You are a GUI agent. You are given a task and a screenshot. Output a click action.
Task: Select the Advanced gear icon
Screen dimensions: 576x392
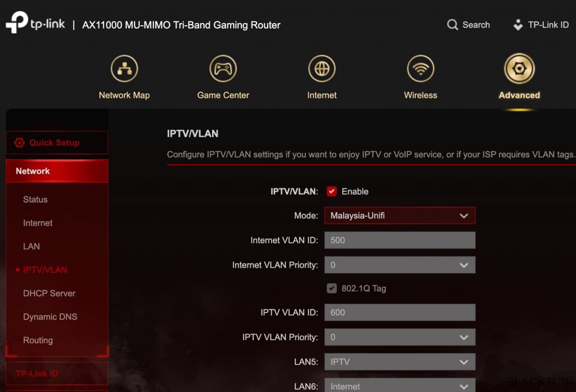519,69
